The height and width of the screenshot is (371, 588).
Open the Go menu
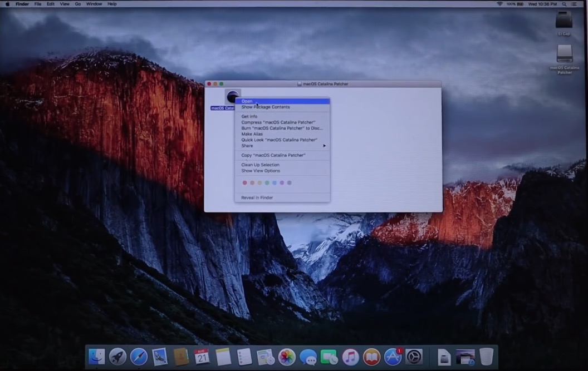77,4
